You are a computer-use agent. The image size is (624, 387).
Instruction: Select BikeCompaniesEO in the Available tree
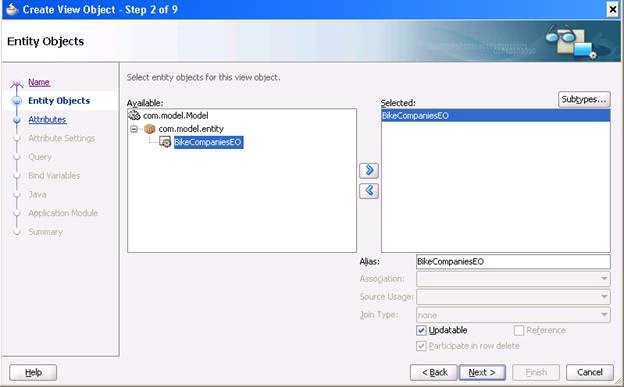(x=208, y=142)
